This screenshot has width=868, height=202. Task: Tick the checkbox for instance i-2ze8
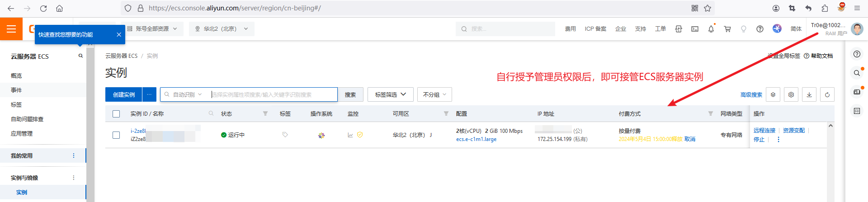pos(116,135)
